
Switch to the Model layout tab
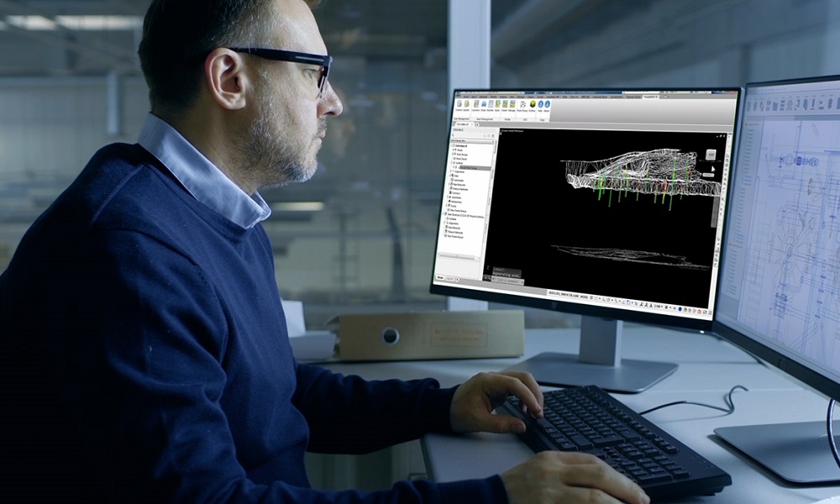click(x=440, y=277)
